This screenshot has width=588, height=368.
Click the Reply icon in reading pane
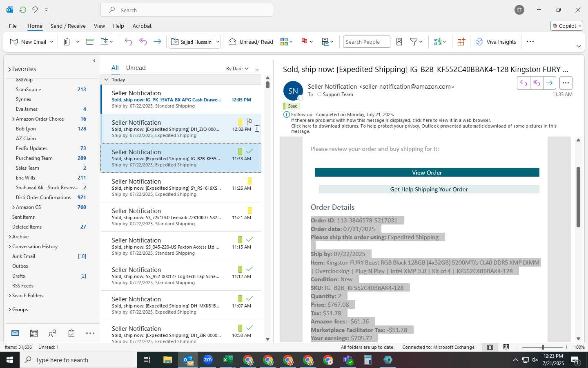pos(523,83)
